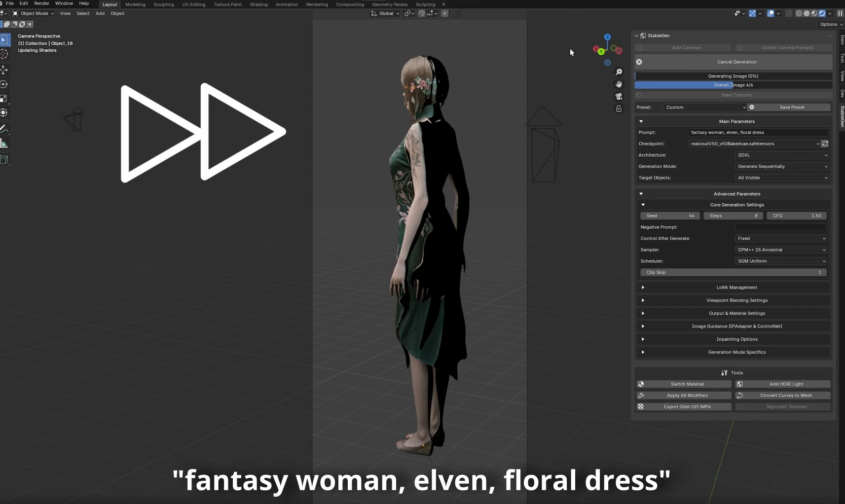This screenshot has height=504, width=845.
Task: Open the Architecture dropdown showing SDXL
Action: [782, 155]
